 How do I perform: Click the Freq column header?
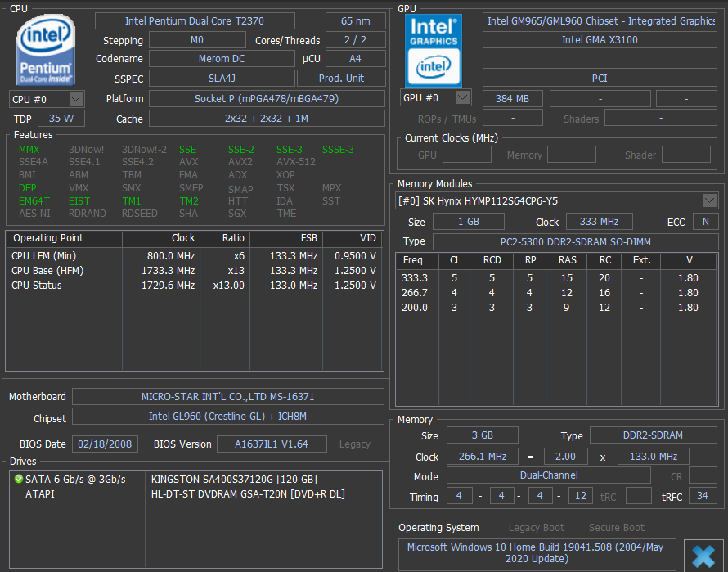[x=417, y=260]
